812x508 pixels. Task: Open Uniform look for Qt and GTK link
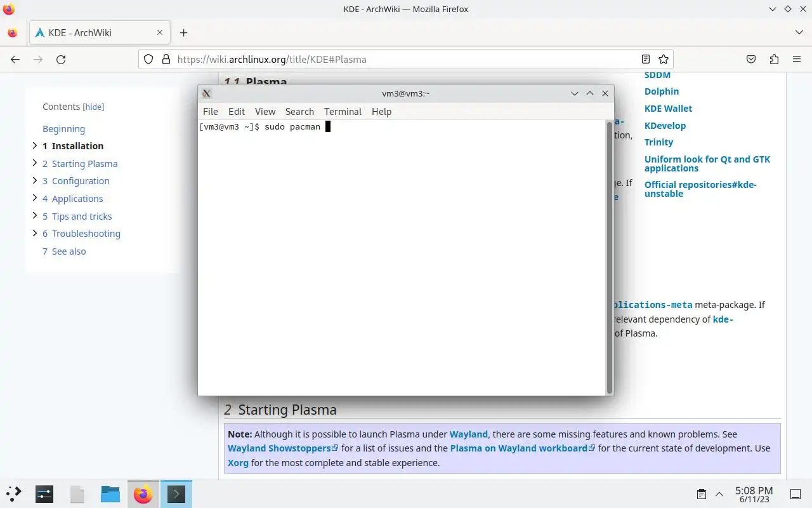coord(707,164)
